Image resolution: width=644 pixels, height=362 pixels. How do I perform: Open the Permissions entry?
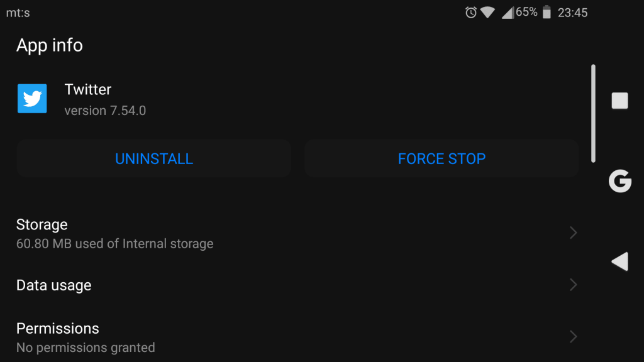pyautogui.click(x=297, y=337)
